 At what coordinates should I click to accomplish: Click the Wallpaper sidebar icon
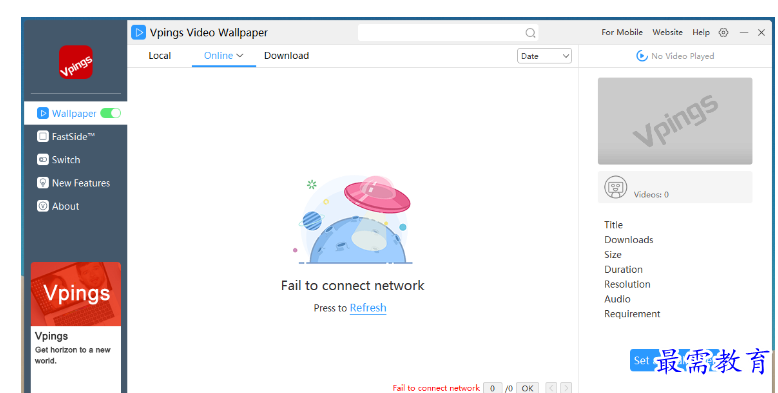43,113
